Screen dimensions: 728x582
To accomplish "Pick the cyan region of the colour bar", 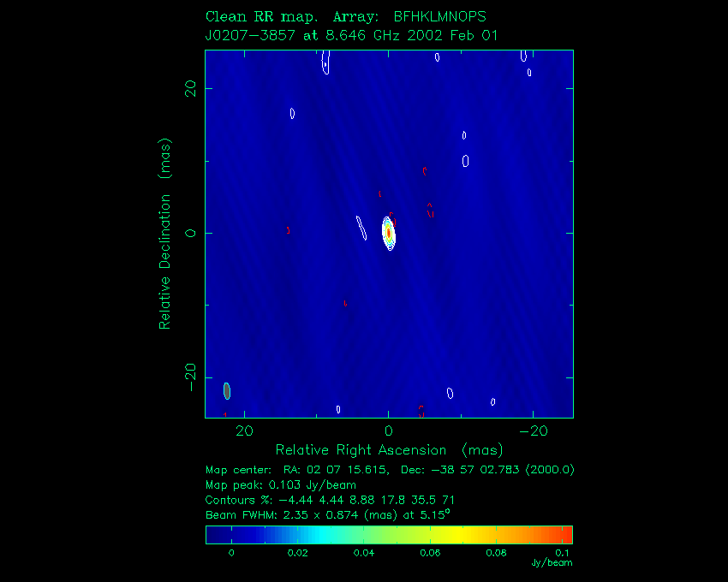I will tap(320, 535).
